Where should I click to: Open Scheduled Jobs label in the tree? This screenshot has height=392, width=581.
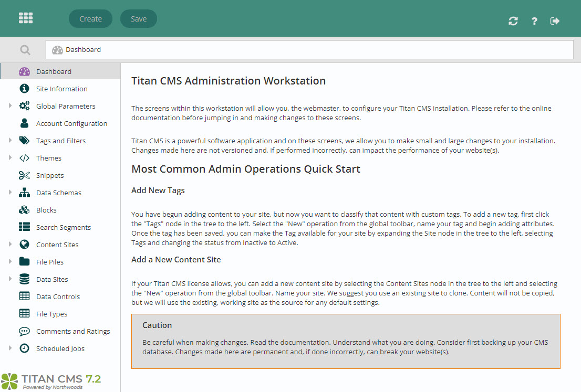coord(60,348)
